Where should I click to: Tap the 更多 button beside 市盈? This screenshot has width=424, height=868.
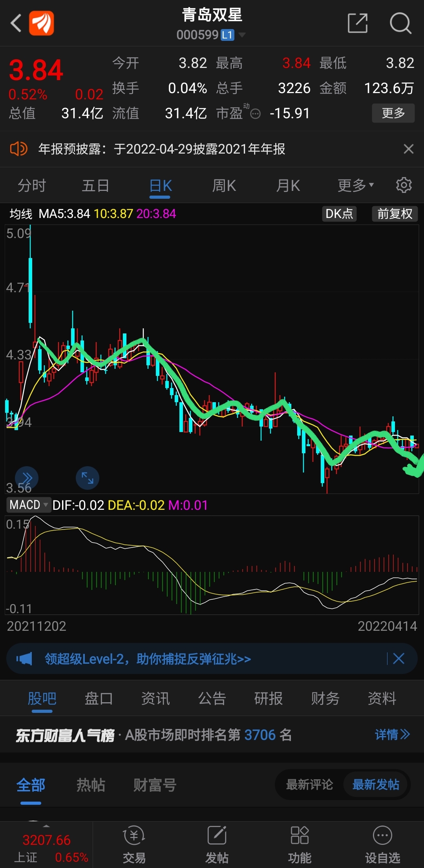coord(393,113)
